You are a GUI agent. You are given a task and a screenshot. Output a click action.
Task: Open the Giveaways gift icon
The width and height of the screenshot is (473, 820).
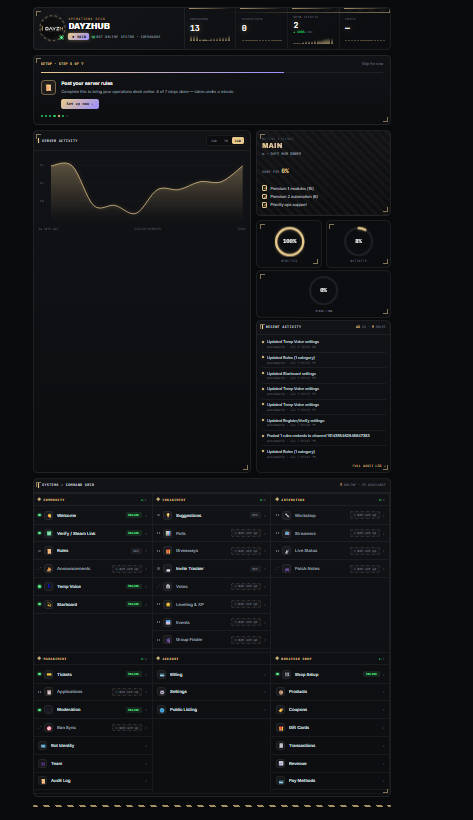(x=167, y=551)
